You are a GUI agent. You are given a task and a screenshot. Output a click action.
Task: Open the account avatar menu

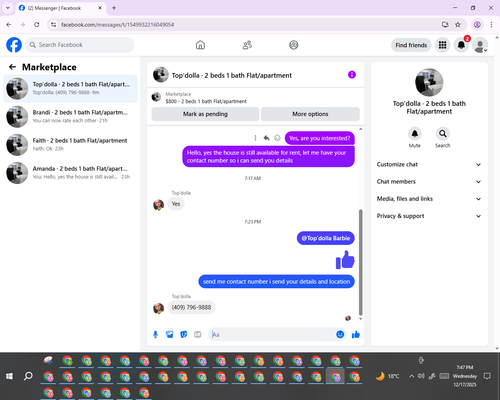(480, 45)
